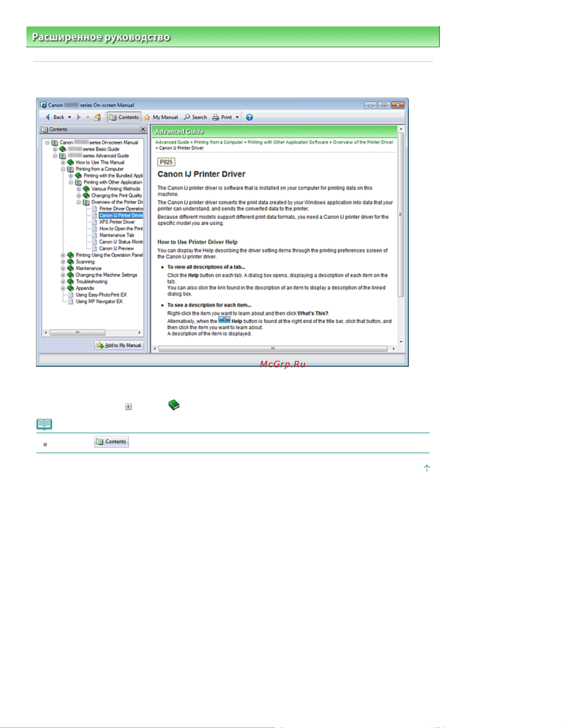Follow Printing with Other Application Software breadcrumb
Screen dimensions: 563x728
(x=288, y=142)
